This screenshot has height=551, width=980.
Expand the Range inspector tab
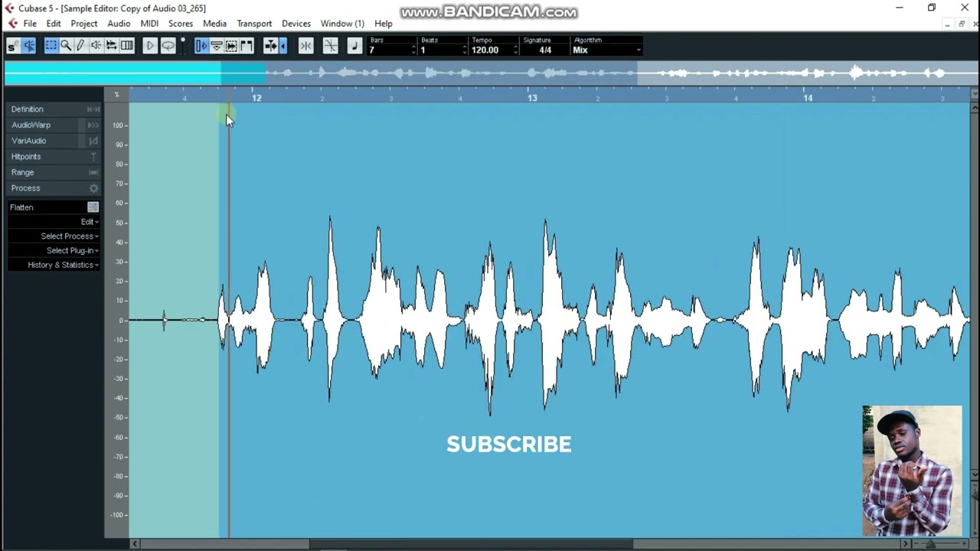(54, 172)
